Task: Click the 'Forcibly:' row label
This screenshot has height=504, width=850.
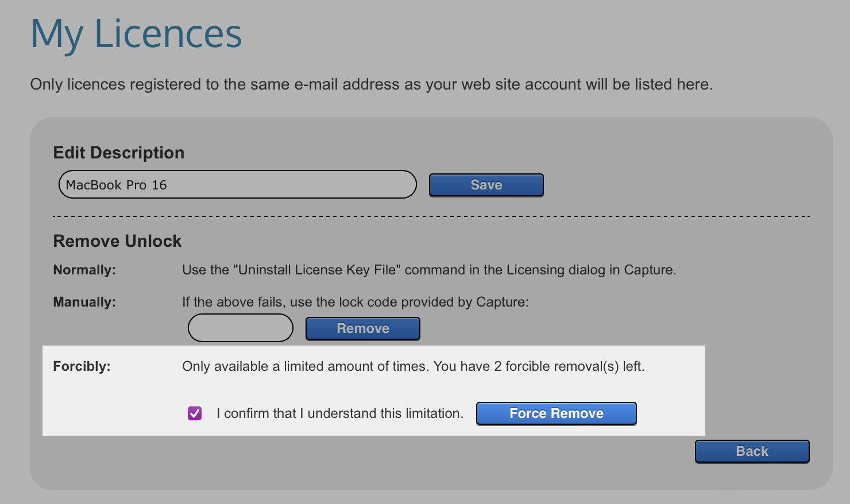Action: click(82, 366)
